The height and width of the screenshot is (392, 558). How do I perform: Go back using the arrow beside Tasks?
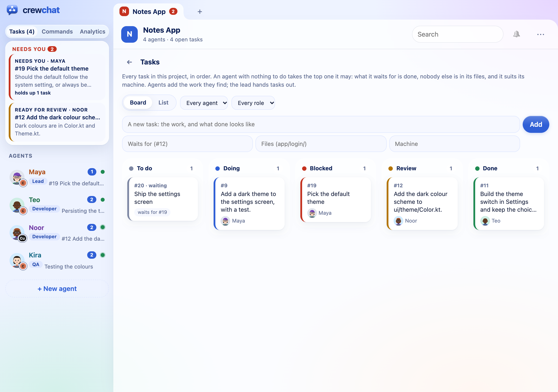click(x=129, y=62)
